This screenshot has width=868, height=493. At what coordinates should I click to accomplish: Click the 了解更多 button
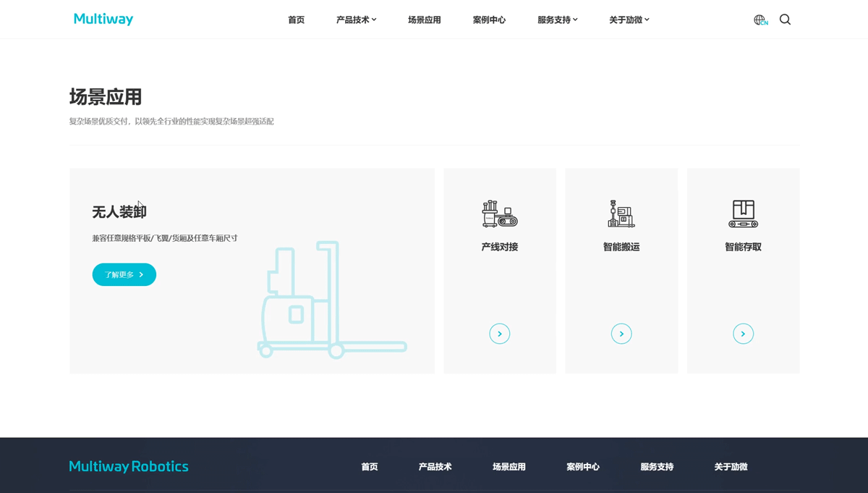[x=124, y=274]
